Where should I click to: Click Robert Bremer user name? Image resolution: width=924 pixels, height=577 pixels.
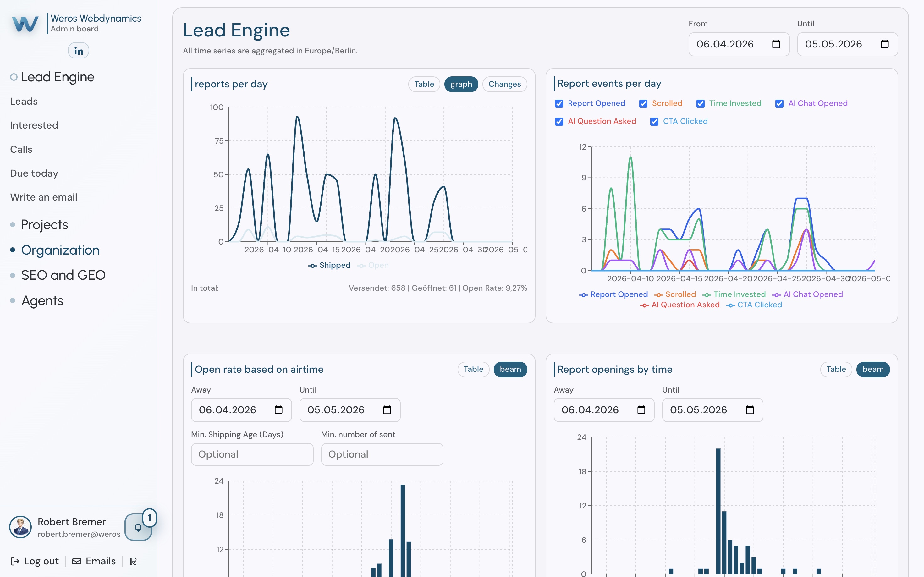72,522
